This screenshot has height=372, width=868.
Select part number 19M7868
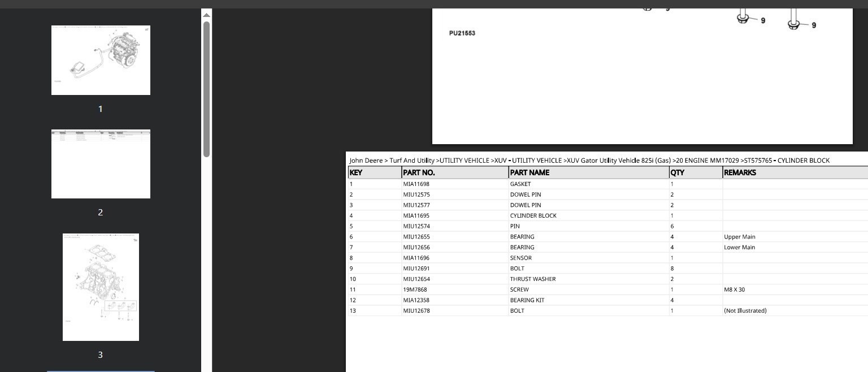click(x=415, y=289)
